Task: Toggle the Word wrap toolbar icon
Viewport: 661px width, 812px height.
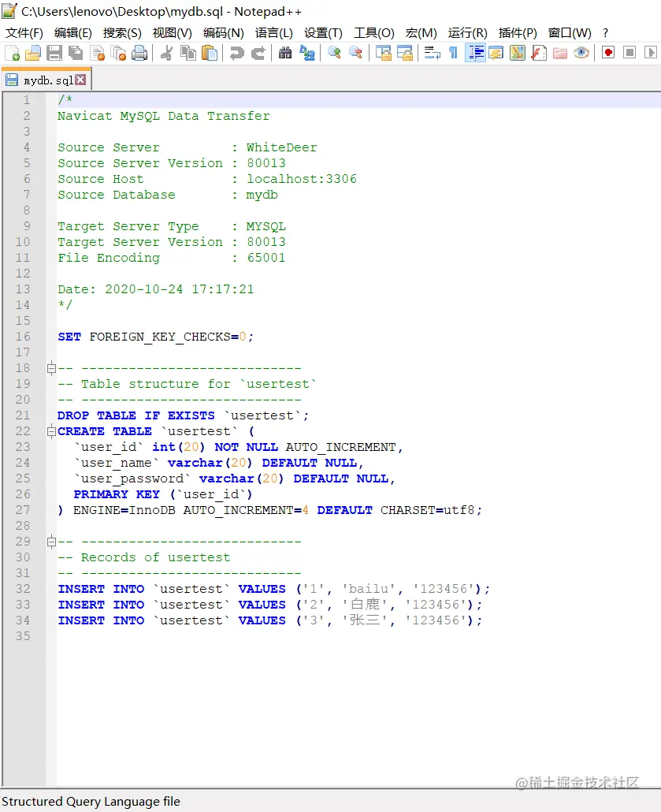Action: tap(432, 53)
